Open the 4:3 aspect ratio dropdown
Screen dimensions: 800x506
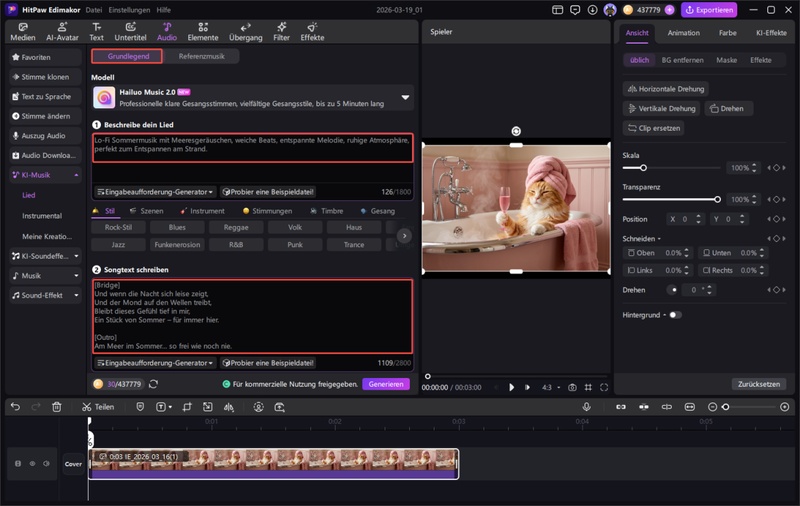[549, 387]
